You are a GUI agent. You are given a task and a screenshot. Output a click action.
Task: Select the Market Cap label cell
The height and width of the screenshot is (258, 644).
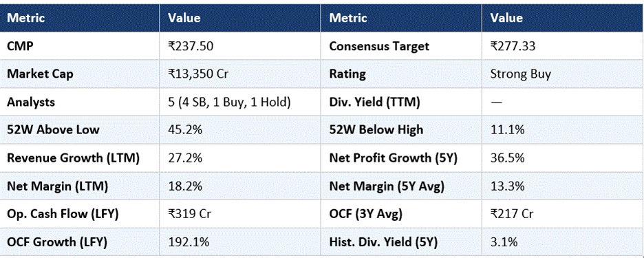[x=80, y=74]
